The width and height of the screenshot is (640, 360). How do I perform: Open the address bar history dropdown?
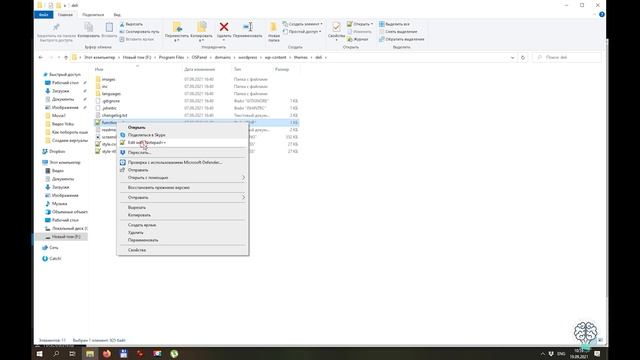click(512, 58)
